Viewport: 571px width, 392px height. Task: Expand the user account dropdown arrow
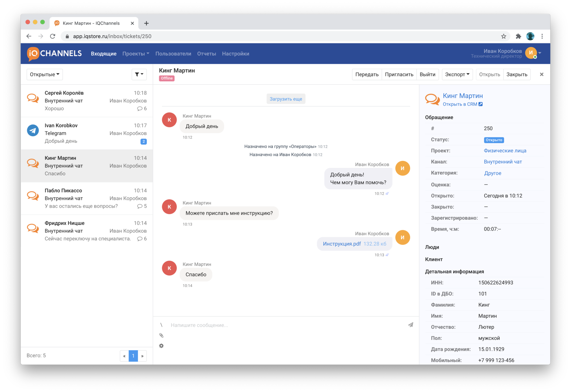point(540,53)
